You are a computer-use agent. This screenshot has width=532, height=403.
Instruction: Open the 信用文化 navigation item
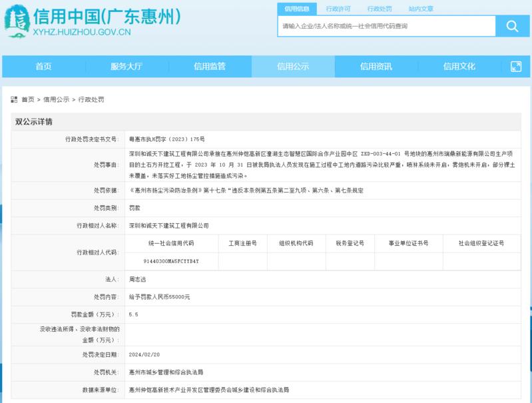(x=459, y=66)
